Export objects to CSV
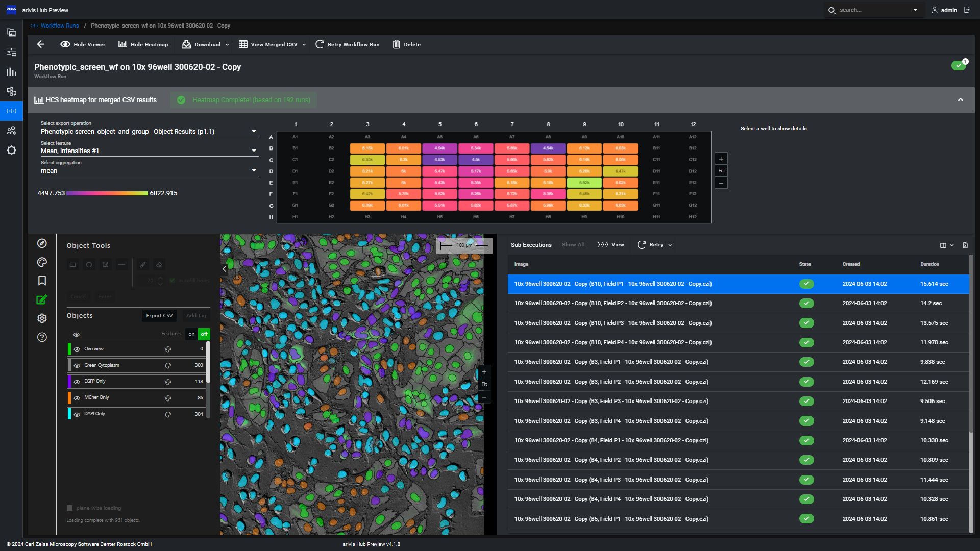 [159, 315]
